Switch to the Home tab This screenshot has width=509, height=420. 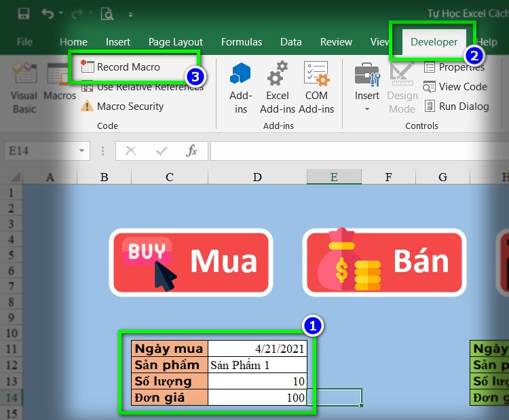click(x=74, y=42)
